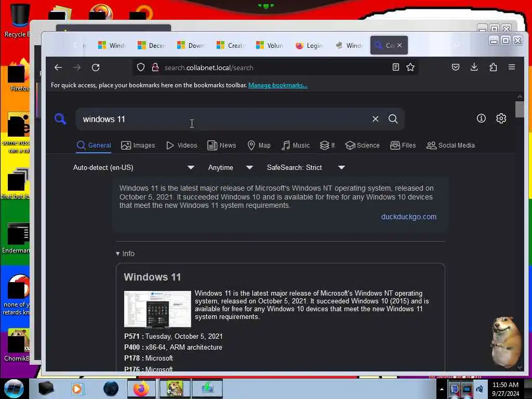Open the extensions puzzle icon

493,67
